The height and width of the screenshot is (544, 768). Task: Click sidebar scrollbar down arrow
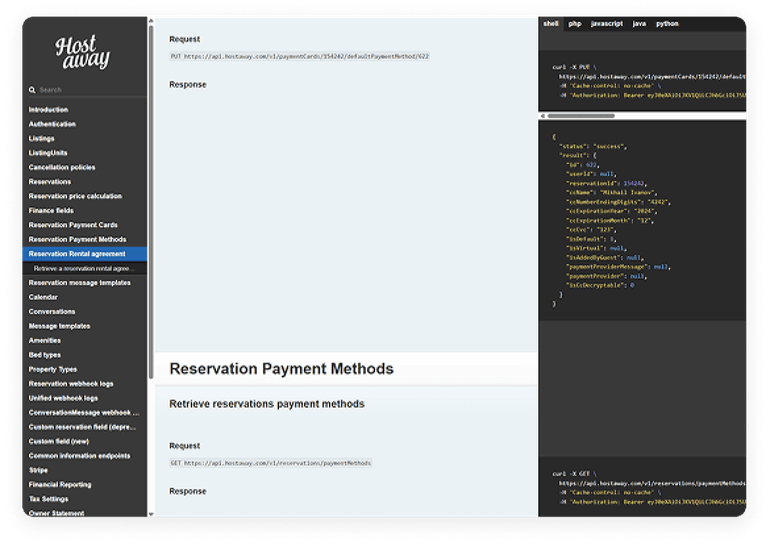pos(151,514)
